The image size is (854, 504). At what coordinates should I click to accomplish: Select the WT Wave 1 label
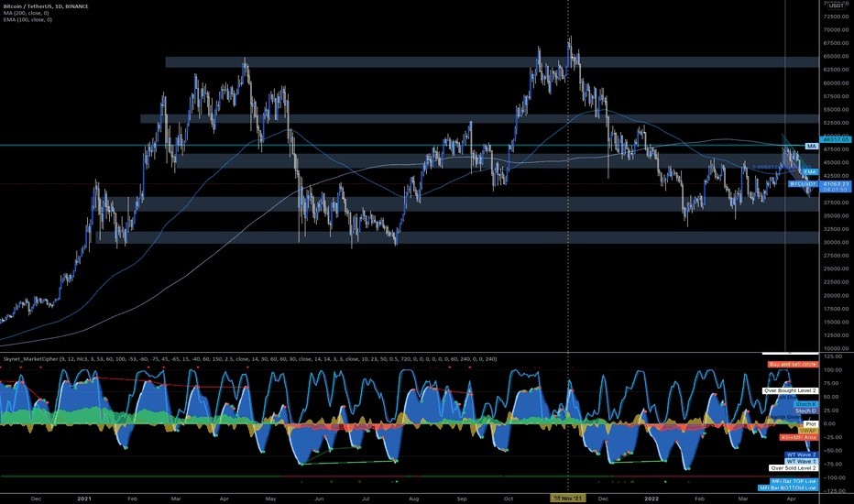(x=801, y=461)
